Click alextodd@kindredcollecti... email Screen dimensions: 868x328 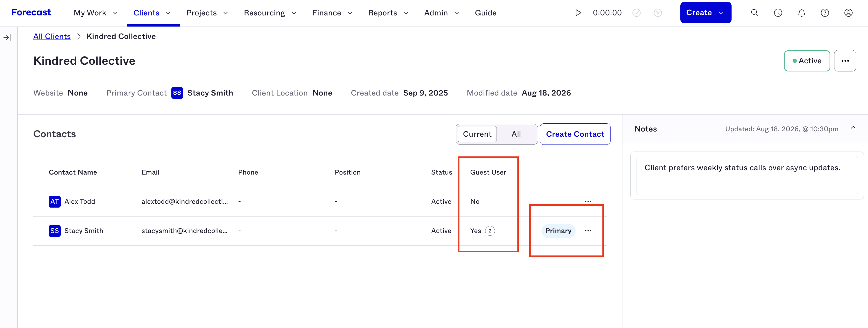(x=185, y=201)
